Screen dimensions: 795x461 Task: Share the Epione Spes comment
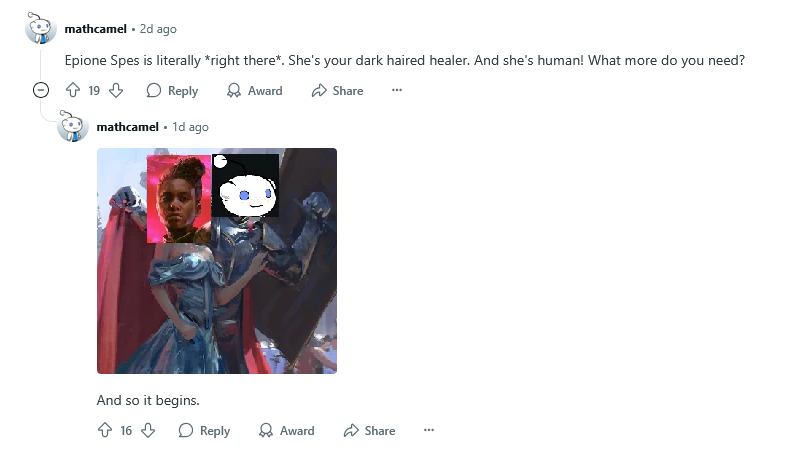pos(338,90)
